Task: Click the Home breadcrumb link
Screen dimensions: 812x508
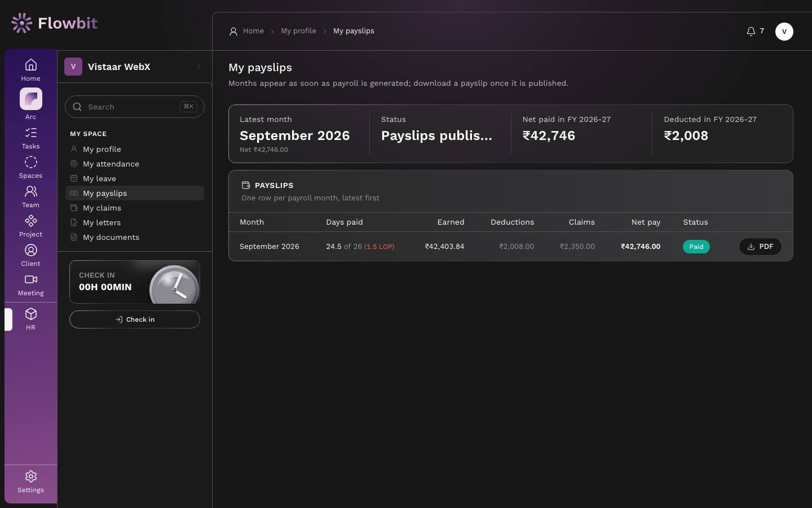Action: 253,31
